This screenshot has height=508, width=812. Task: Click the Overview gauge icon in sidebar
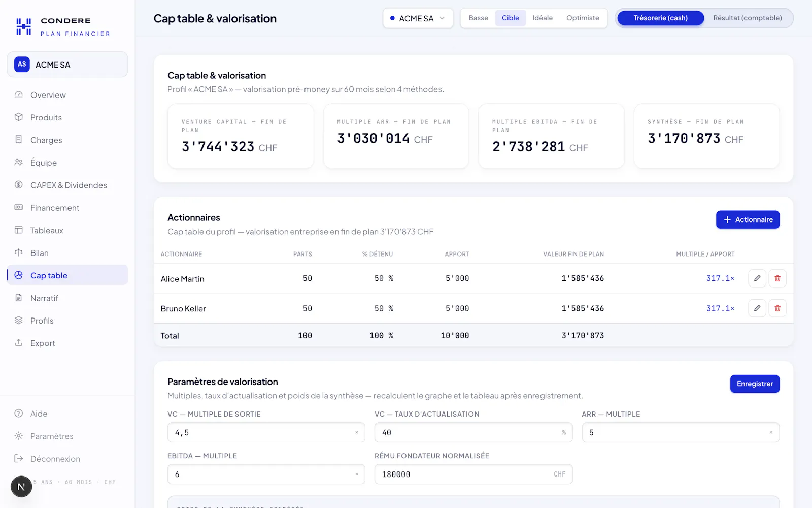click(19, 94)
